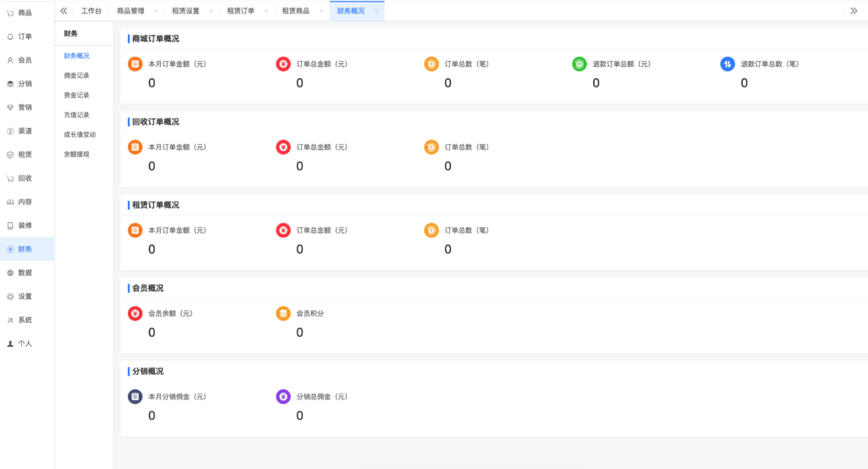The image size is (868, 469).
Task: Open the 数据 globe icon
Action: pos(10,273)
